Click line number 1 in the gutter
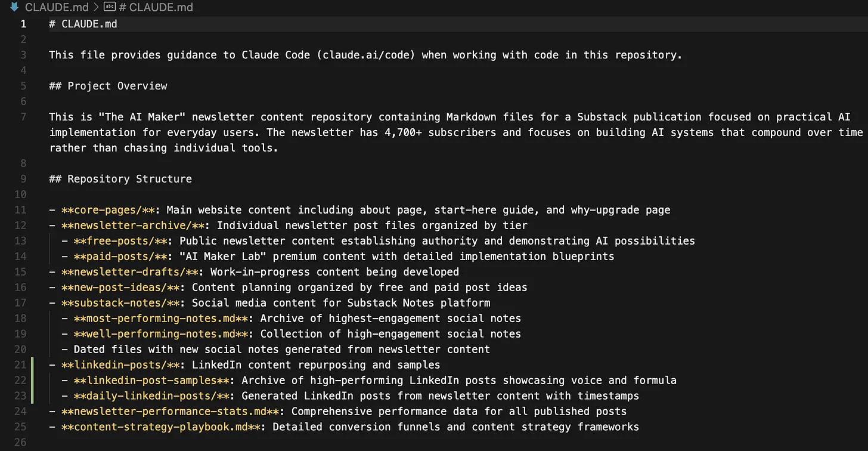The width and height of the screenshot is (868, 451). point(23,24)
